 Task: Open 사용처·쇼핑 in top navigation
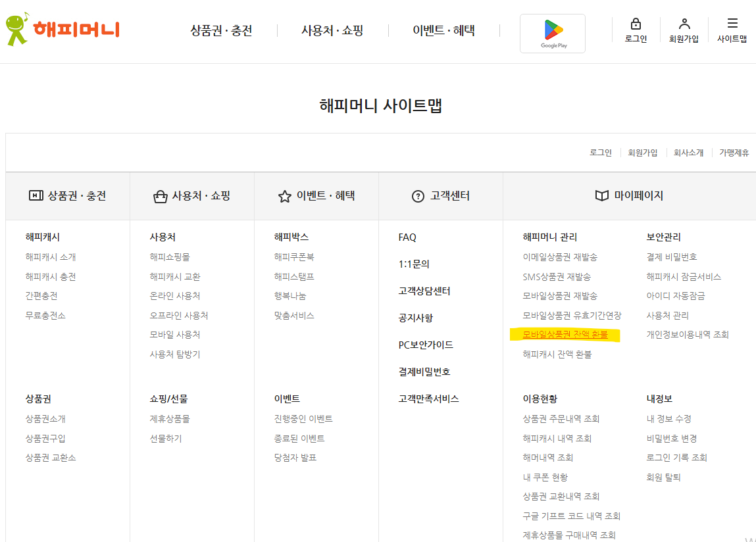click(x=332, y=30)
